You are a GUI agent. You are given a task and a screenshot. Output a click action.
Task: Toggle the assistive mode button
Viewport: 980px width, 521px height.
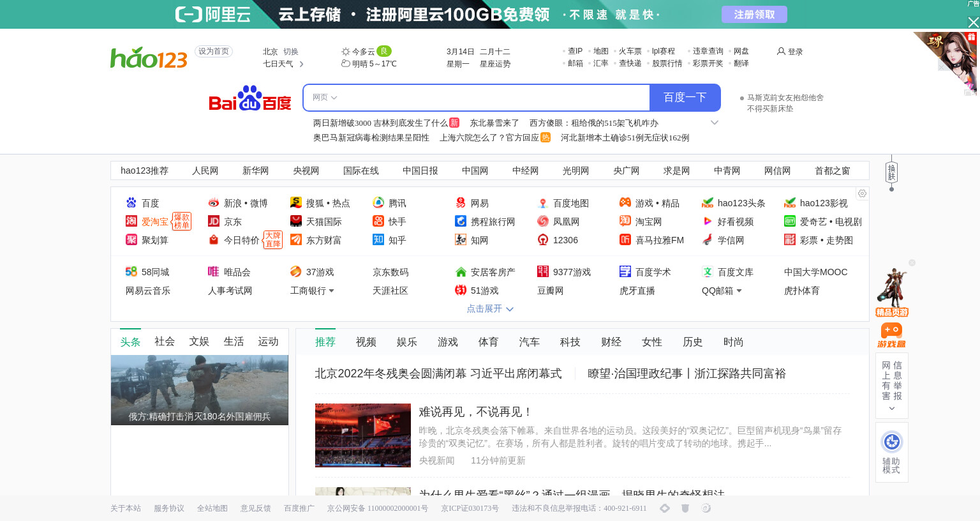[891, 451]
